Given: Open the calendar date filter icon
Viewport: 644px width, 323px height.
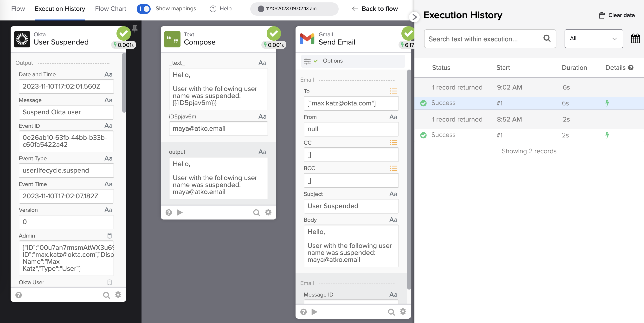Looking at the screenshot, I should [635, 39].
